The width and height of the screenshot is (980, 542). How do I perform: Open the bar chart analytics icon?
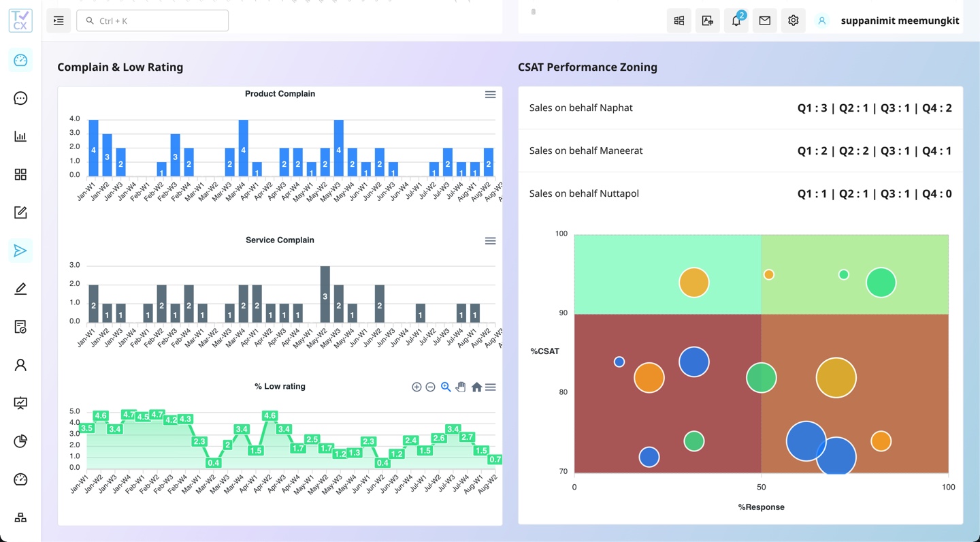pos(20,136)
